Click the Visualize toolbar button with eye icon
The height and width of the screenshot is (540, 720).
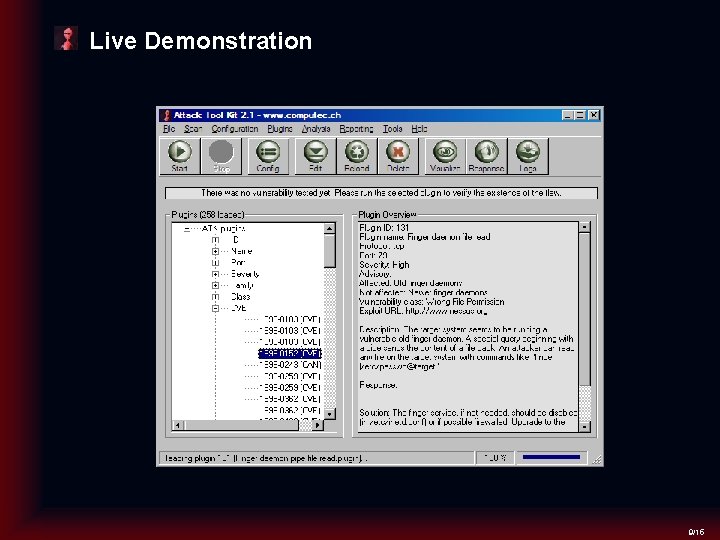445,156
